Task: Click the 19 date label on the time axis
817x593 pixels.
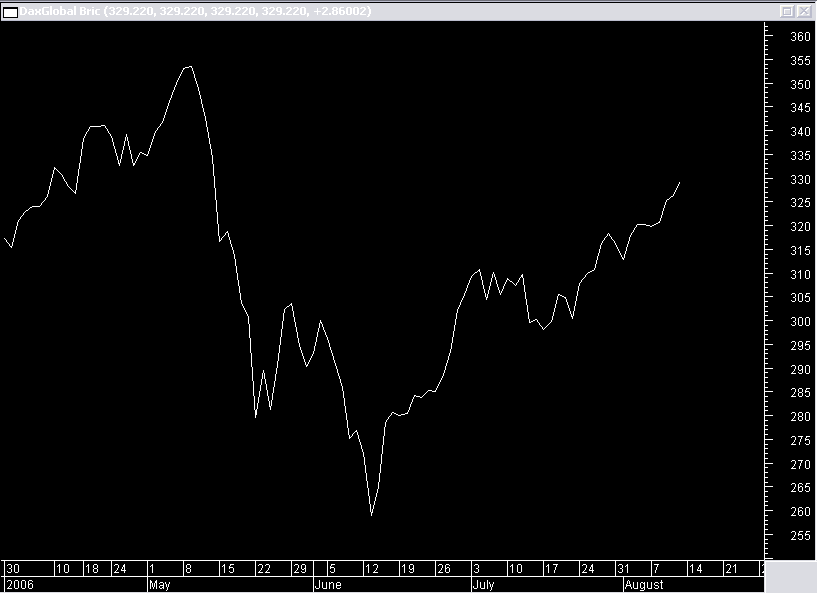Action: (x=407, y=569)
